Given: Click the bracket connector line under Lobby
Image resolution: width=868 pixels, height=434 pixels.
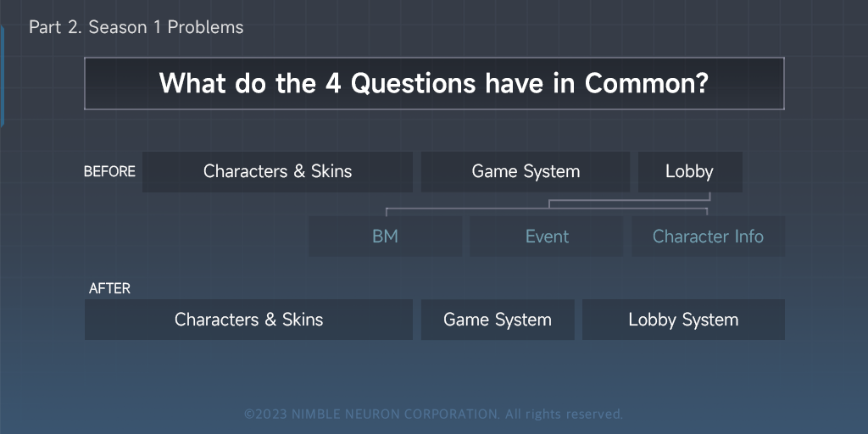Looking at the screenshot, I should point(548,203).
